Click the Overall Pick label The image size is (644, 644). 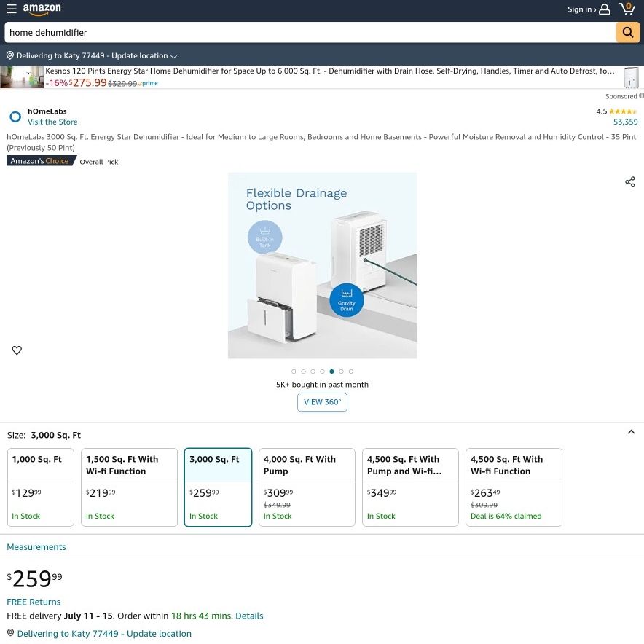tap(99, 162)
